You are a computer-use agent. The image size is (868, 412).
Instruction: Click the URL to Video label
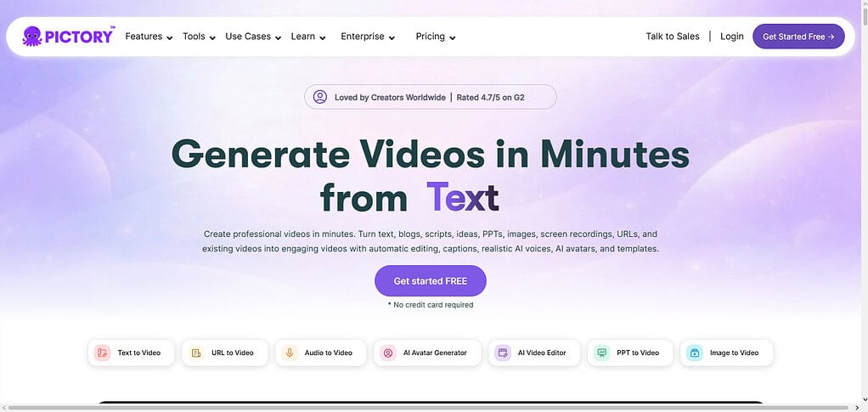point(233,353)
